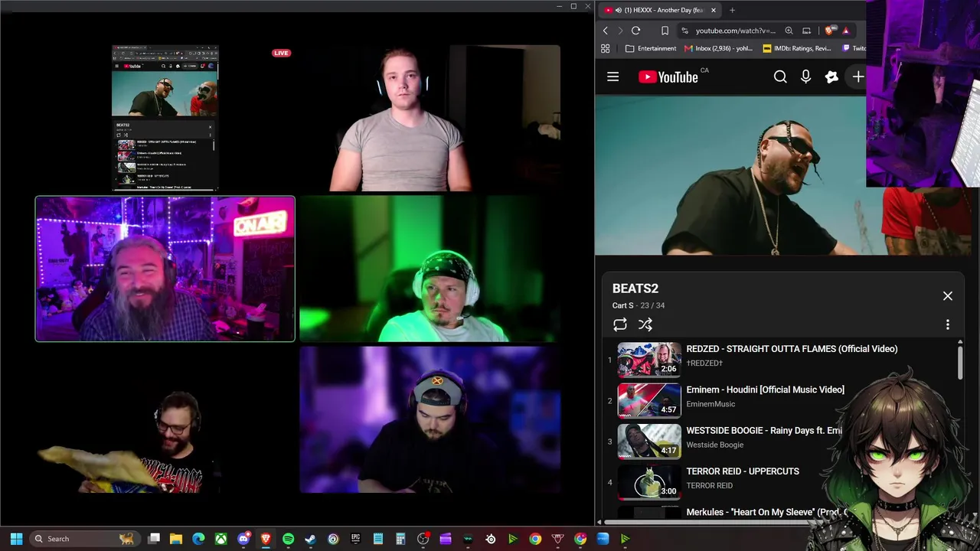Click the REDZED video thumbnail

pyautogui.click(x=649, y=360)
